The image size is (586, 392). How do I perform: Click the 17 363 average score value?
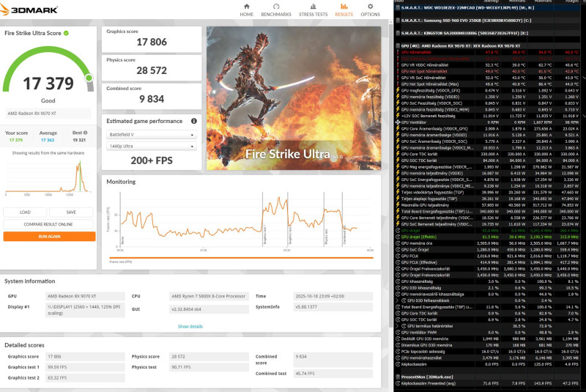[x=48, y=140]
